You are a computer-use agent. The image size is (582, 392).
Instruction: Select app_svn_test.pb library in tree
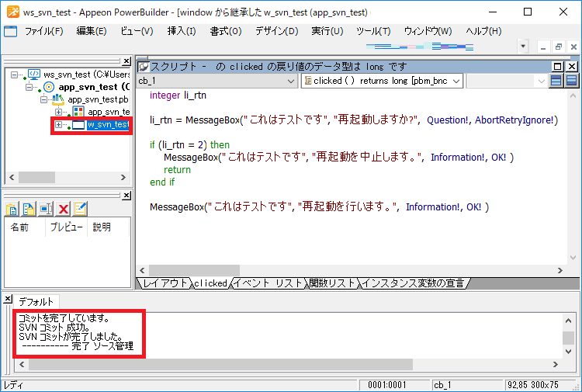point(98,99)
